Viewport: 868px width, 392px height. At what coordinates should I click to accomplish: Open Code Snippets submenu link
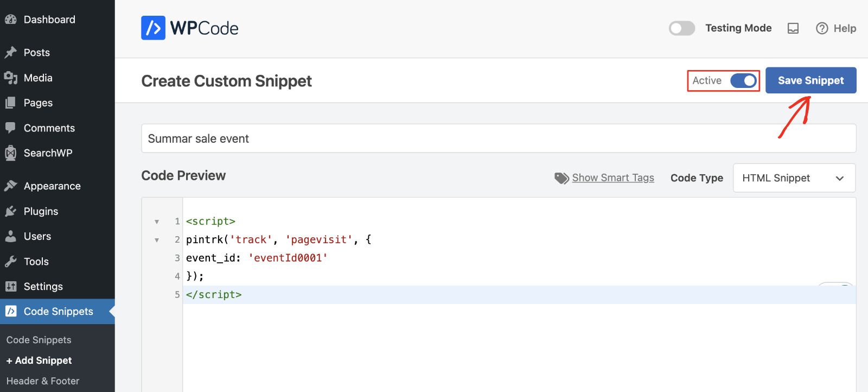(39, 340)
